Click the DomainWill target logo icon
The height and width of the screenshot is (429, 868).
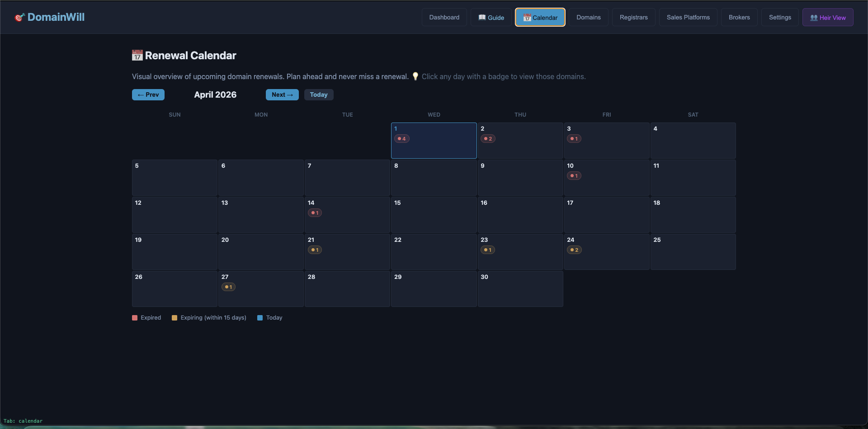click(x=19, y=18)
